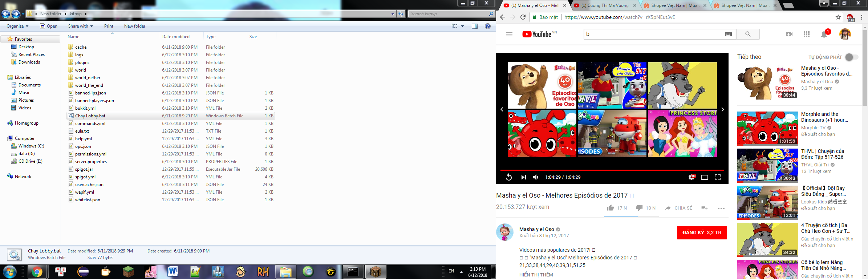This screenshot has width=868, height=279.
Task: Switch to the Masha y el Oso Chrome tab
Action: [535, 5]
